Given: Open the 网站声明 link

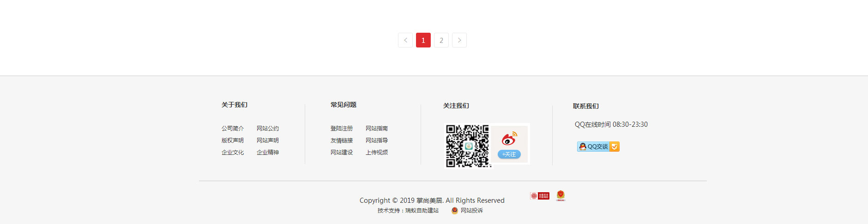Looking at the screenshot, I should (x=268, y=141).
